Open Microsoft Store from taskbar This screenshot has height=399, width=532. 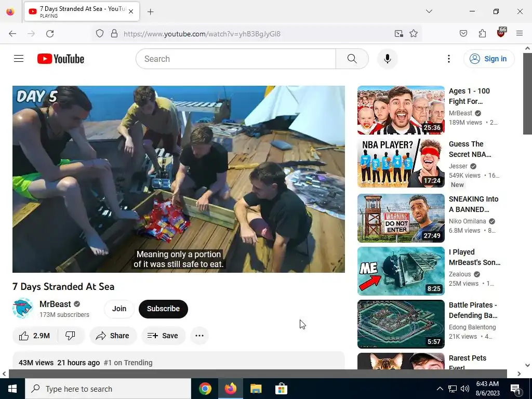281,389
